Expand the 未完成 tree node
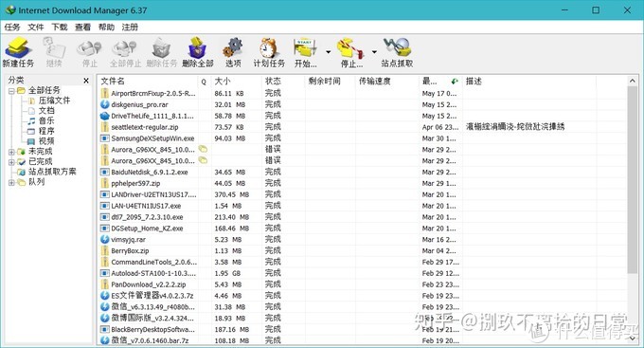This screenshot has height=348, width=644. click(x=11, y=152)
